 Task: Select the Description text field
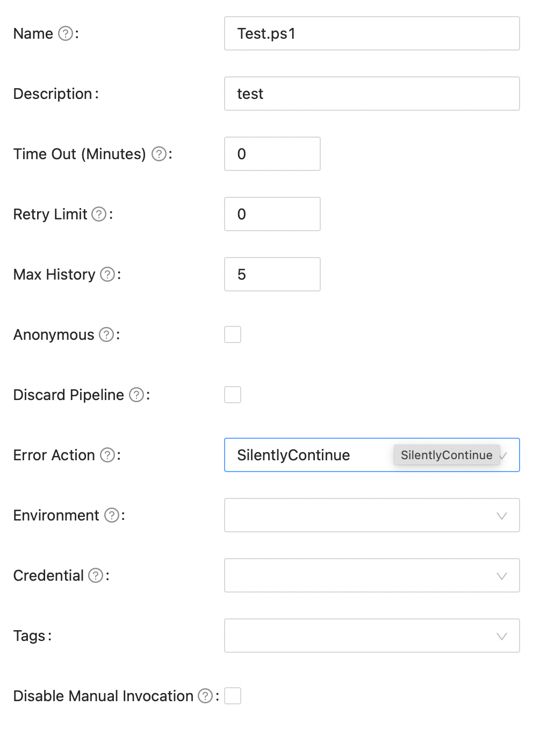click(372, 94)
